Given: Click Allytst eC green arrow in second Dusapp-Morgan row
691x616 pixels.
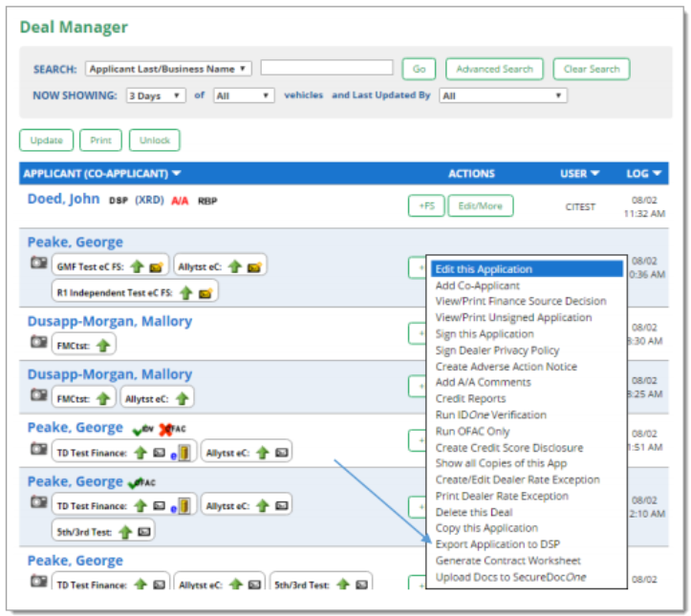Looking at the screenshot, I should tap(183, 399).
